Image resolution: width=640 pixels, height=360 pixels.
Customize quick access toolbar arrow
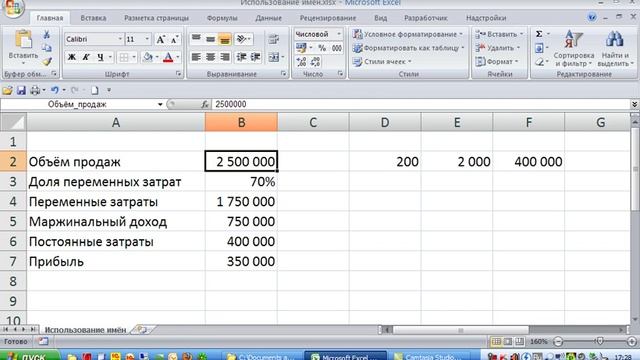click(109, 90)
